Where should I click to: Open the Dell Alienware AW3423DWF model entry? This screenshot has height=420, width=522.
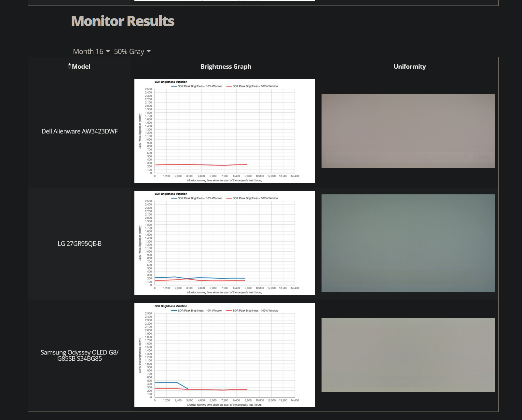(80, 131)
